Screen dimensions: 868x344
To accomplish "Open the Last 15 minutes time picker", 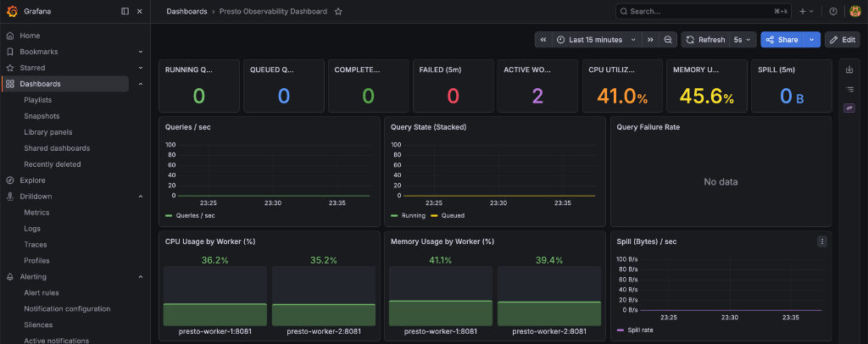I will 596,40.
